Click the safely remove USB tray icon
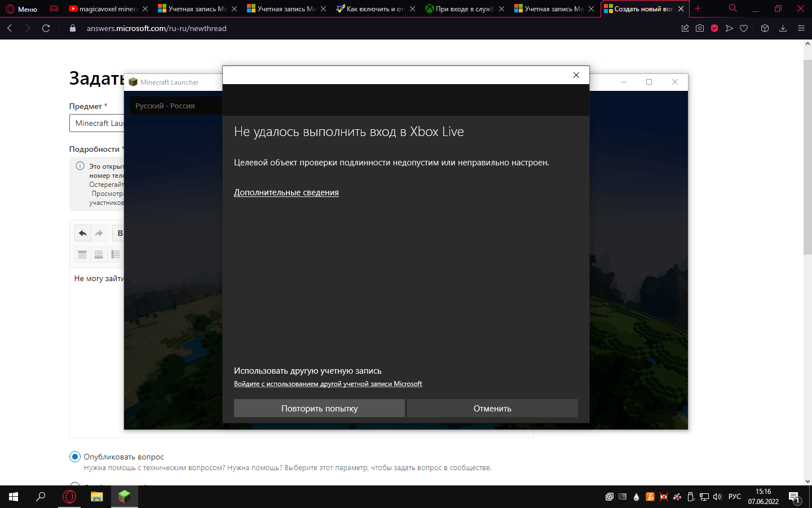Screen dimensions: 812x508 click(691, 497)
